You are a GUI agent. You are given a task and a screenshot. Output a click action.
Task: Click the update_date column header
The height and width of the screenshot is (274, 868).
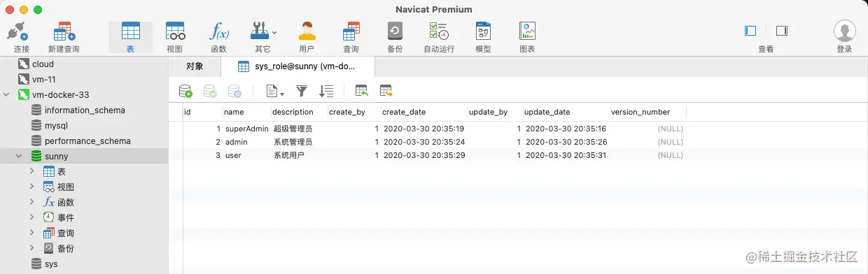point(566,112)
